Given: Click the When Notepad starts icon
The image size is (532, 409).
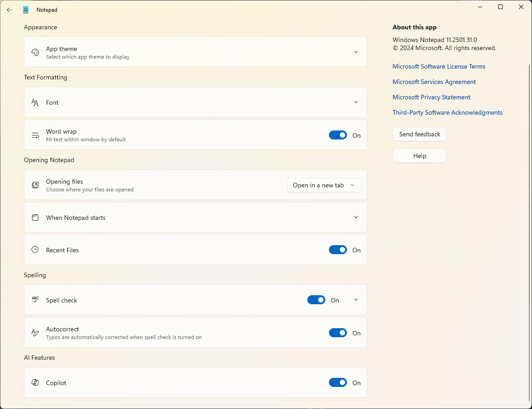Looking at the screenshot, I should [35, 218].
